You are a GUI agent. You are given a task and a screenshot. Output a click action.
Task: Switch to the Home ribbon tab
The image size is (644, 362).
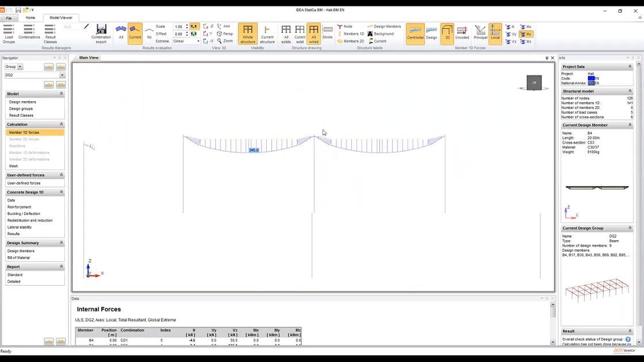click(30, 18)
